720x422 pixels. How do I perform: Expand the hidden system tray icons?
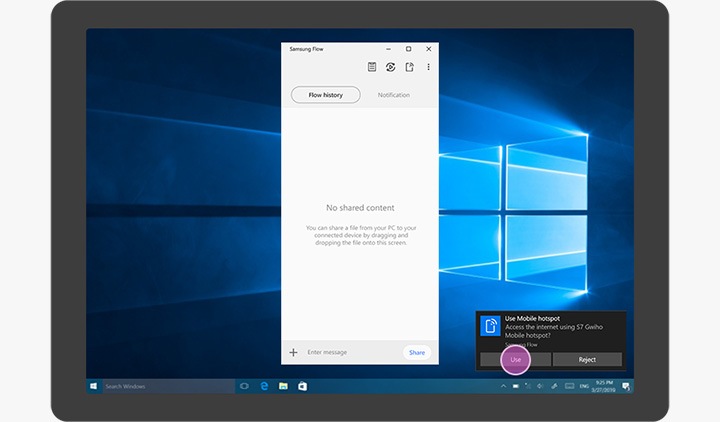point(503,386)
